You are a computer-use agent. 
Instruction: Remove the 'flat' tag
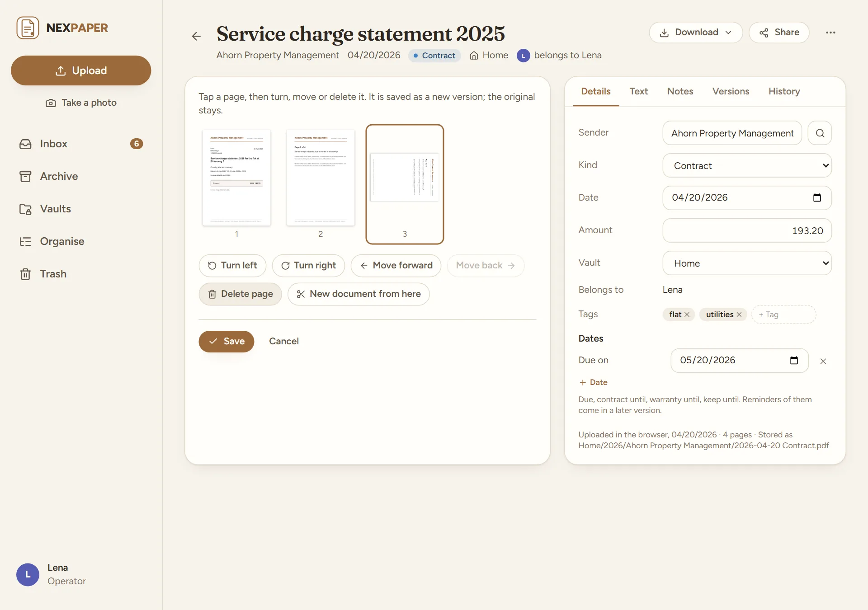tap(687, 314)
